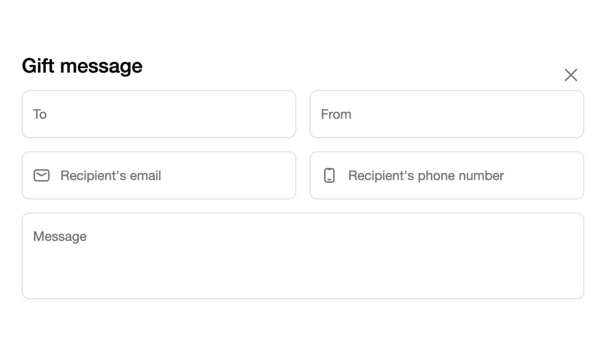
Task: Click the 'Message' placeholder text
Action: coord(60,236)
